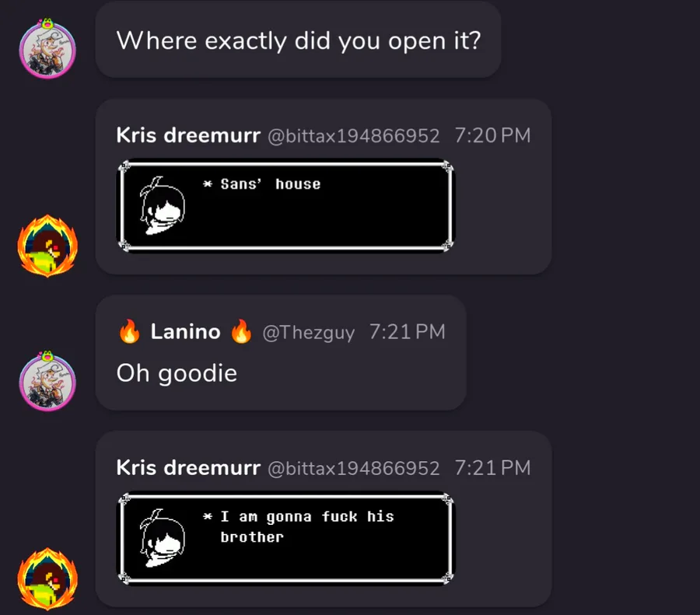Select 'Where exactly did you open it?' message

298,40
